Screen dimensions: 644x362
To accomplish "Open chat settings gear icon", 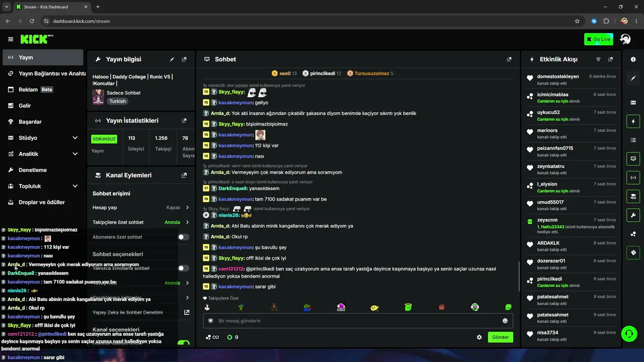I will pos(479,337).
